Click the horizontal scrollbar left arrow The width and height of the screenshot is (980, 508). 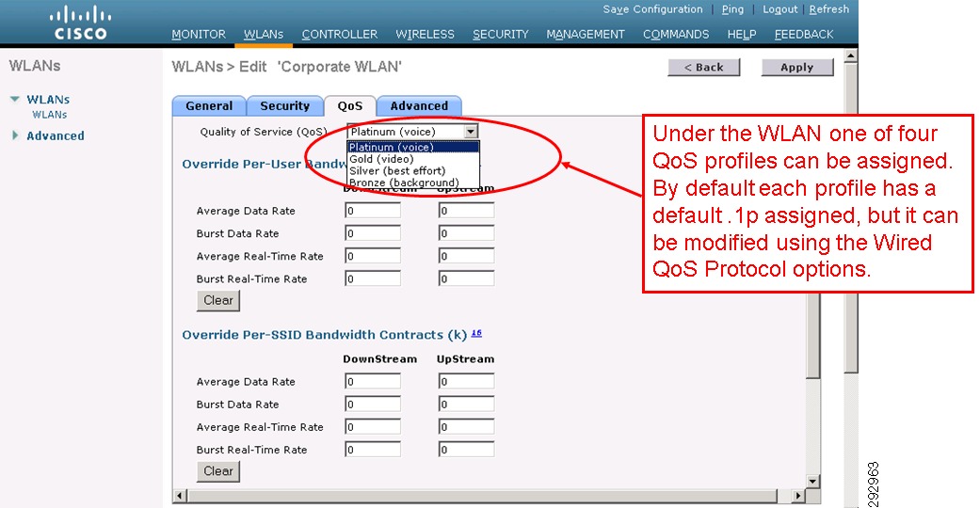coord(180,496)
